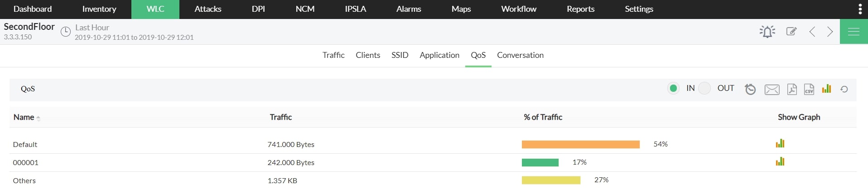Image resolution: width=868 pixels, height=194 pixels.
Task: Export QoS data as CSV
Action: coord(809,89)
